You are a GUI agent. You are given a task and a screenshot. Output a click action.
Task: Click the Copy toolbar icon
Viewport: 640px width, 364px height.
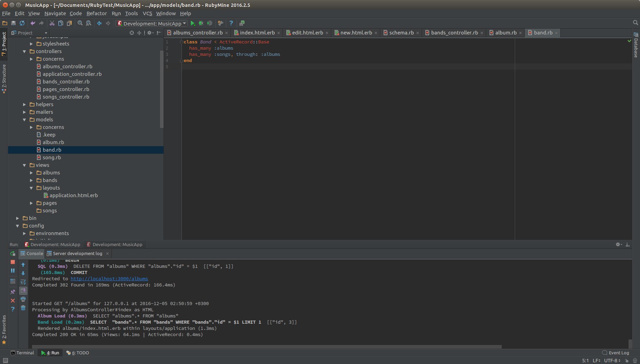pos(61,23)
